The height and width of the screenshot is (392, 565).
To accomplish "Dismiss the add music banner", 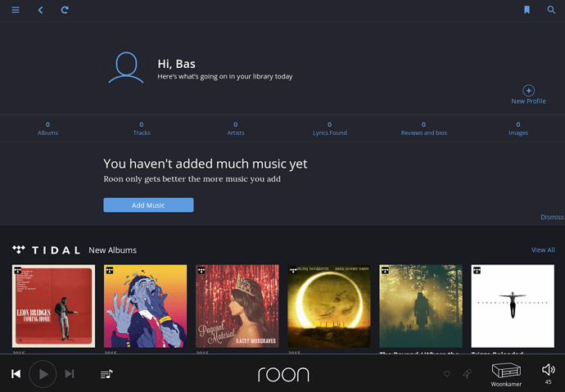I will tap(552, 217).
